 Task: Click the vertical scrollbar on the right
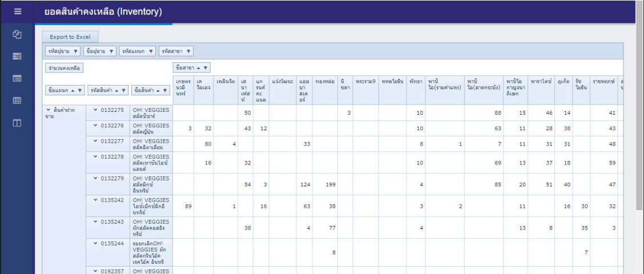coord(639,114)
